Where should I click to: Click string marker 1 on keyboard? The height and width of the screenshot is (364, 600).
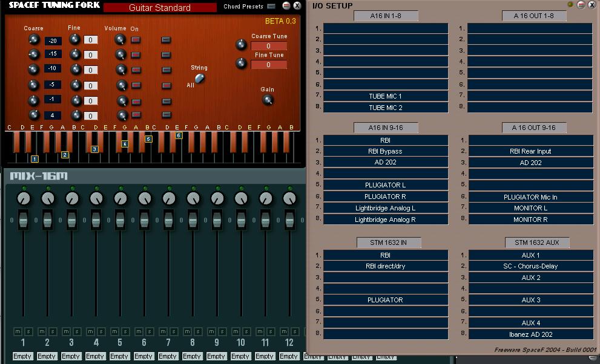tap(35, 159)
